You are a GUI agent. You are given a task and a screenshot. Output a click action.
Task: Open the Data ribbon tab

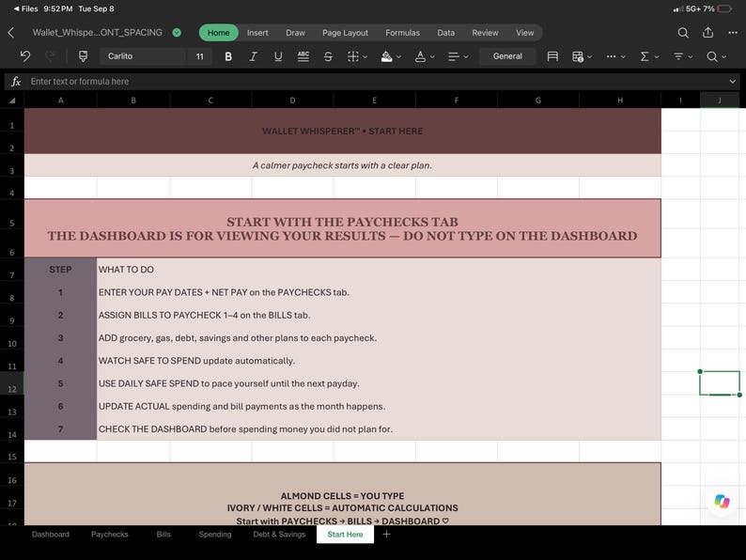click(445, 33)
